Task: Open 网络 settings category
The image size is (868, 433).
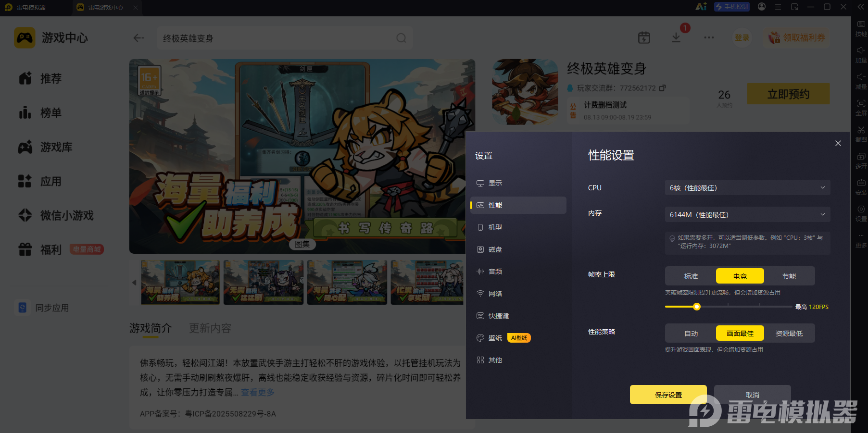Action: [x=518, y=294]
